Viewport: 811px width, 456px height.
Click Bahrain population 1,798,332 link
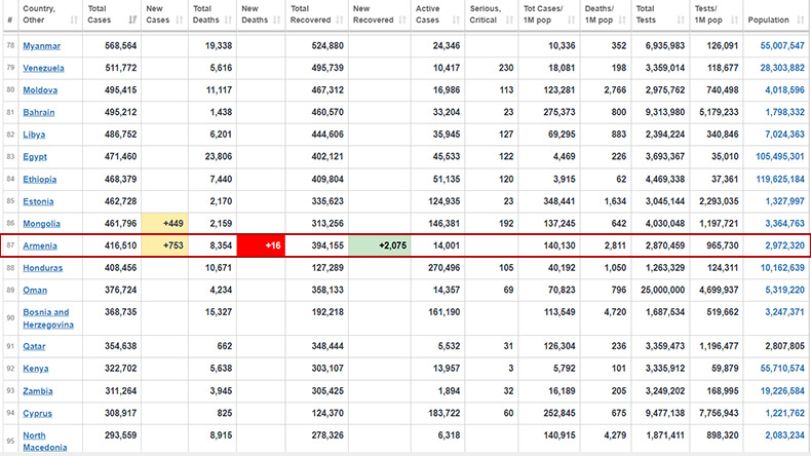pos(785,112)
